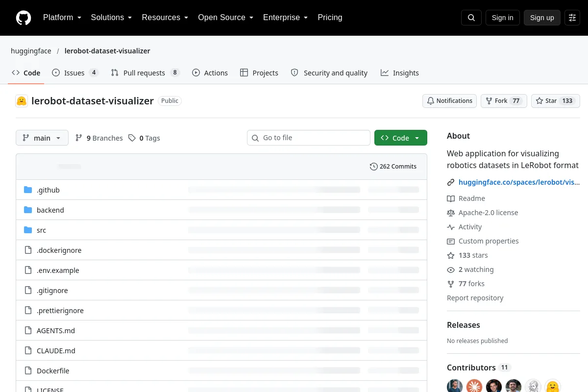Viewport: 588px width, 392px height.
Task: Expand the Enterprise menu
Action: pos(286,18)
